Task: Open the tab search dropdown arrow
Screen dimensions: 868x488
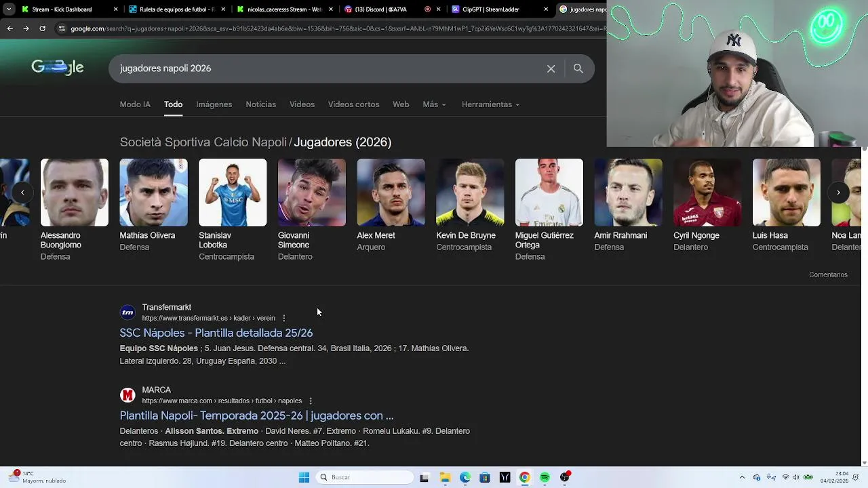Action: coord(9,9)
